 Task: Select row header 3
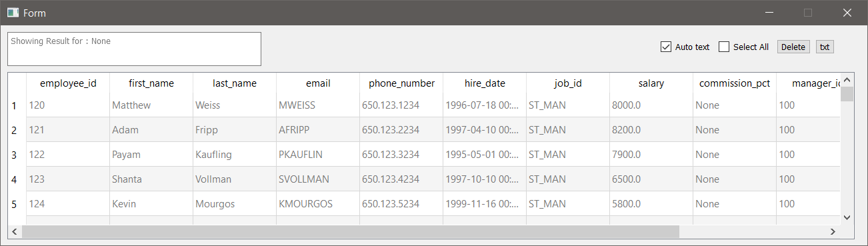pos(17,155)
